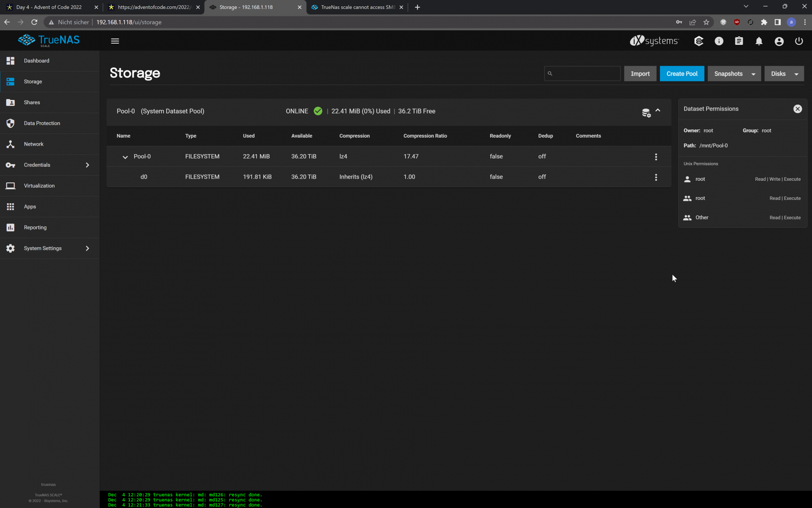Open the system info icon
Viewport: 812px width, 508px height.
click(719, 41)
